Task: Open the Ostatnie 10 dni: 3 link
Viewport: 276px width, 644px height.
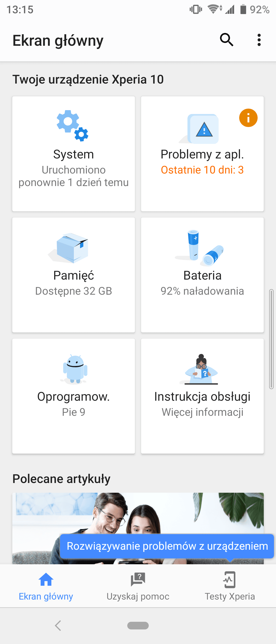Action: [x=202, y=170]
